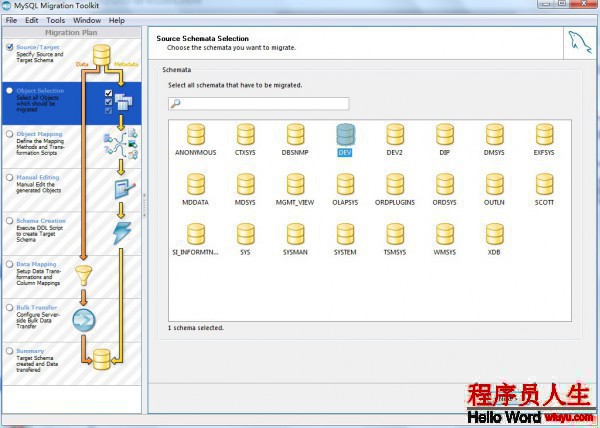
Task: Select the MDDATA schema icon
Action: (x=196, y=184)
